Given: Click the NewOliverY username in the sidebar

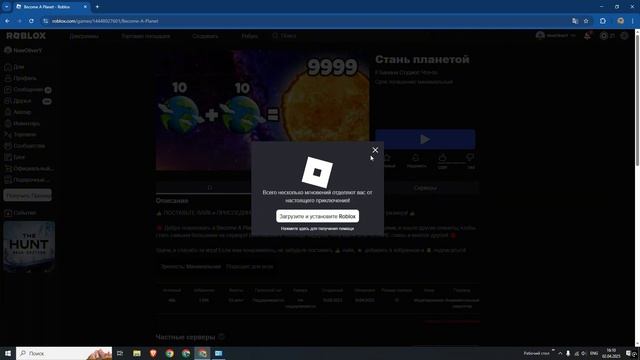Looking at the screenshot, I should tap(28, 51).
